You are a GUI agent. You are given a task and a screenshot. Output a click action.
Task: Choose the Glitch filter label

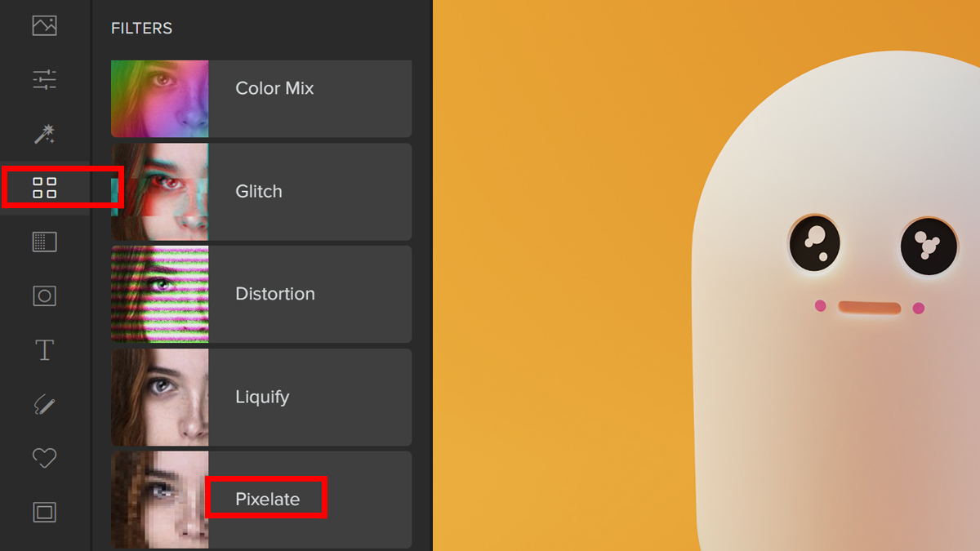(x=258, y=192)
